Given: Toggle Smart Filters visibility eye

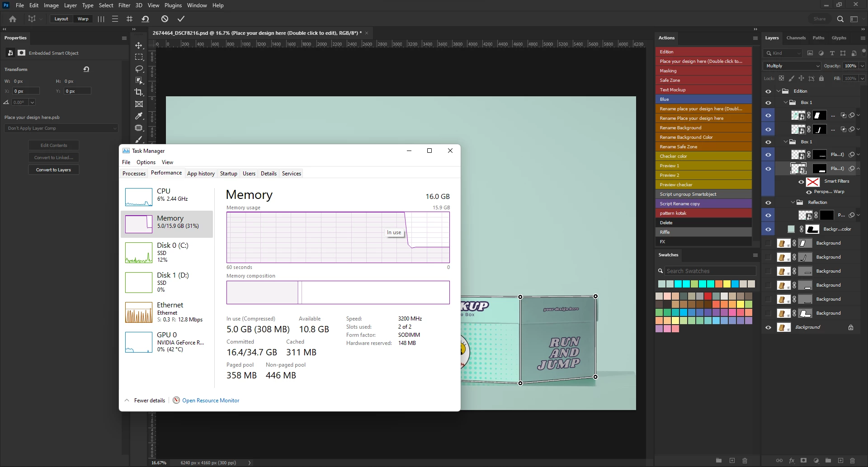Looking at the screenshot, I should [x=801, y=182].
